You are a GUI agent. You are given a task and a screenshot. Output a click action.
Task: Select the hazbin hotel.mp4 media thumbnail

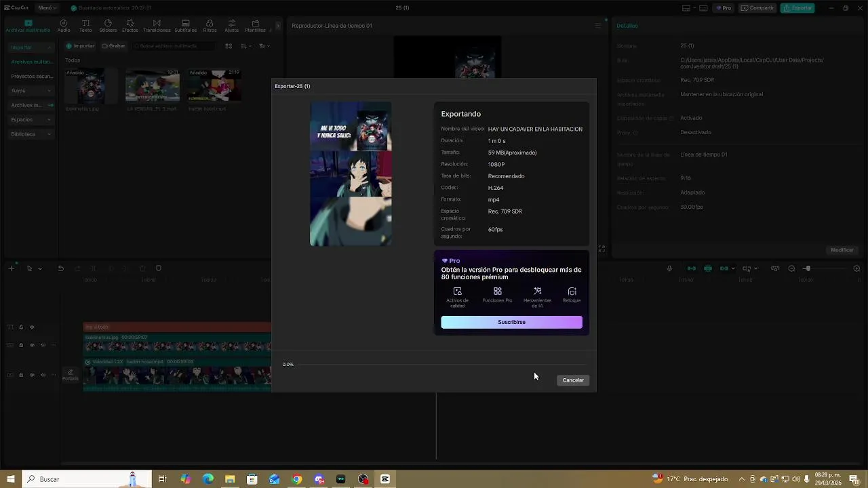coord(214,85)
